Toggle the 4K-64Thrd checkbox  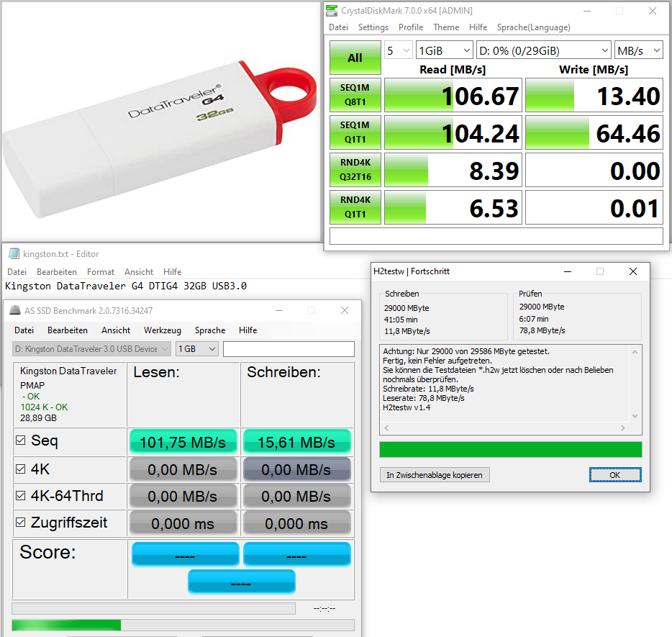pyautogui.click(x=20, y=495)
